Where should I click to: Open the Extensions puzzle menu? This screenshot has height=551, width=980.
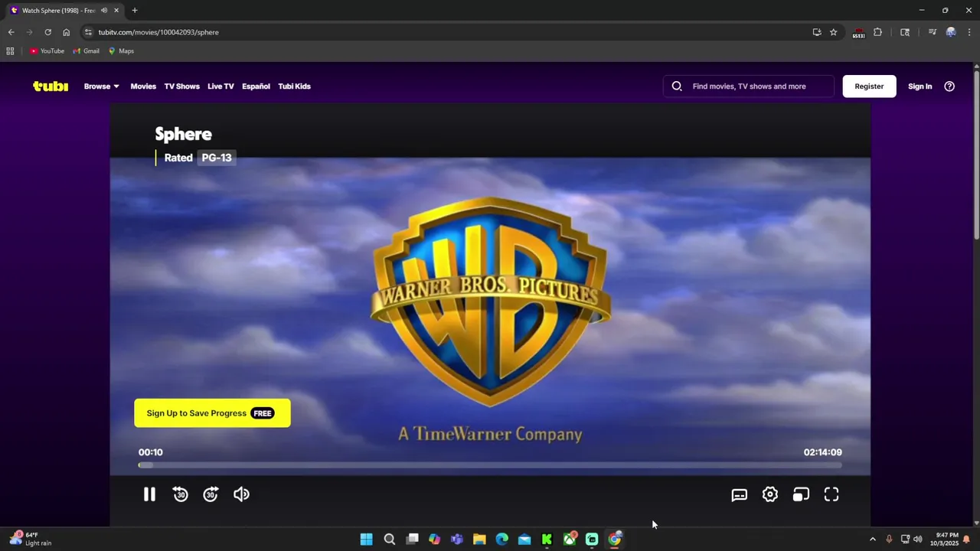(877, 32)
